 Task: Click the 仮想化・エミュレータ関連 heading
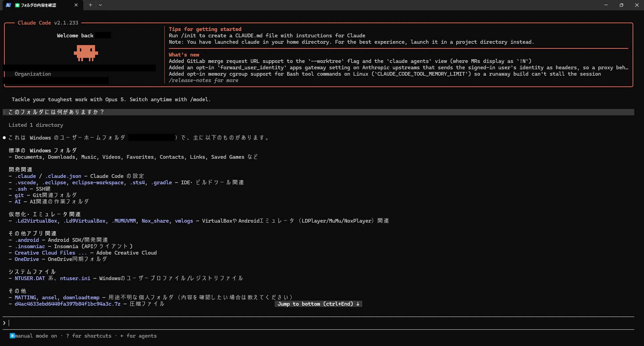(x=45, y=215)
